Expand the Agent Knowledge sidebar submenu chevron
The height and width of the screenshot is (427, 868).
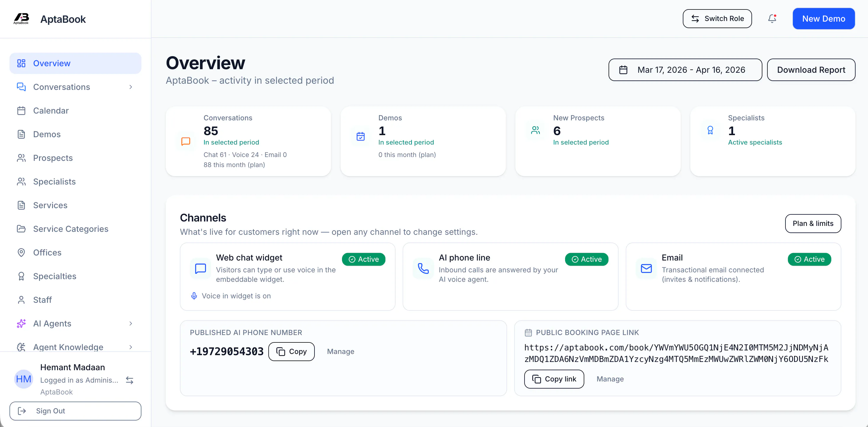131,347
